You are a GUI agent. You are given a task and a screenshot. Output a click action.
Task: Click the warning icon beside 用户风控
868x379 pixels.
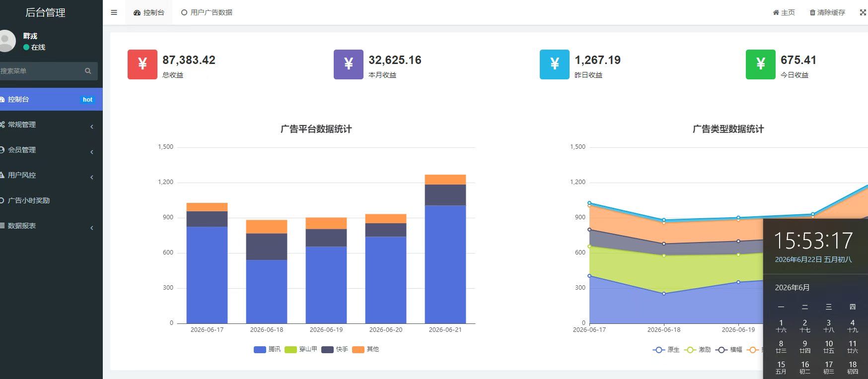coord(2,175)
